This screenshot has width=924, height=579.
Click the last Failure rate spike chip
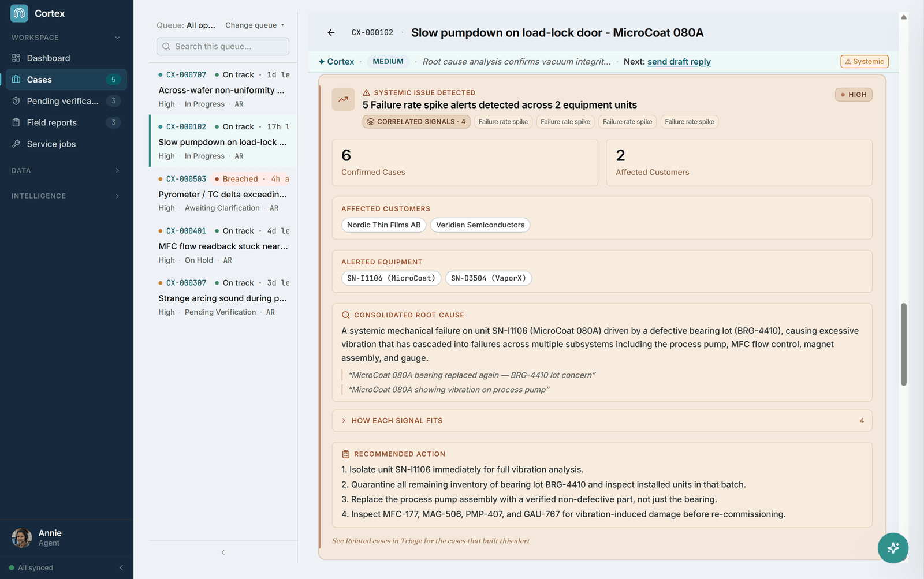pyautogui.click(x=690, y=122)
